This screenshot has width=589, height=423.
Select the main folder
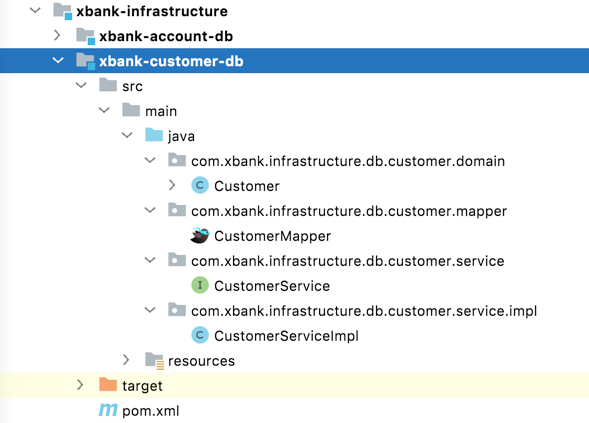161,111
